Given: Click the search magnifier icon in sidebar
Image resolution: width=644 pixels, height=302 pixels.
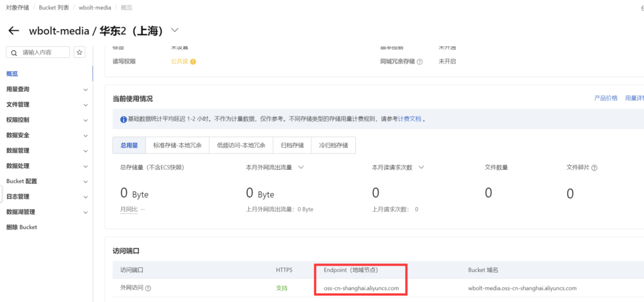Looking at the screenshot, I should pos(14,52).
